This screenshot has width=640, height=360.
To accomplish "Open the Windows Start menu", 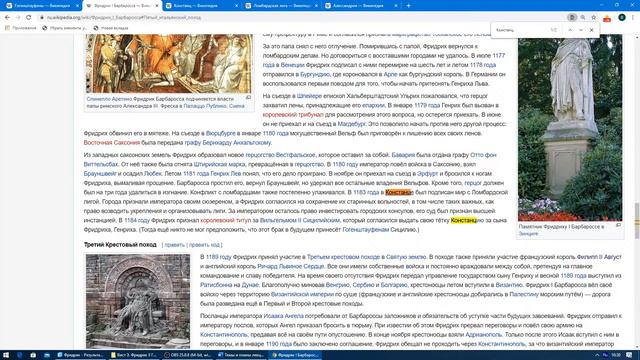I will click(x=6, y=355).
